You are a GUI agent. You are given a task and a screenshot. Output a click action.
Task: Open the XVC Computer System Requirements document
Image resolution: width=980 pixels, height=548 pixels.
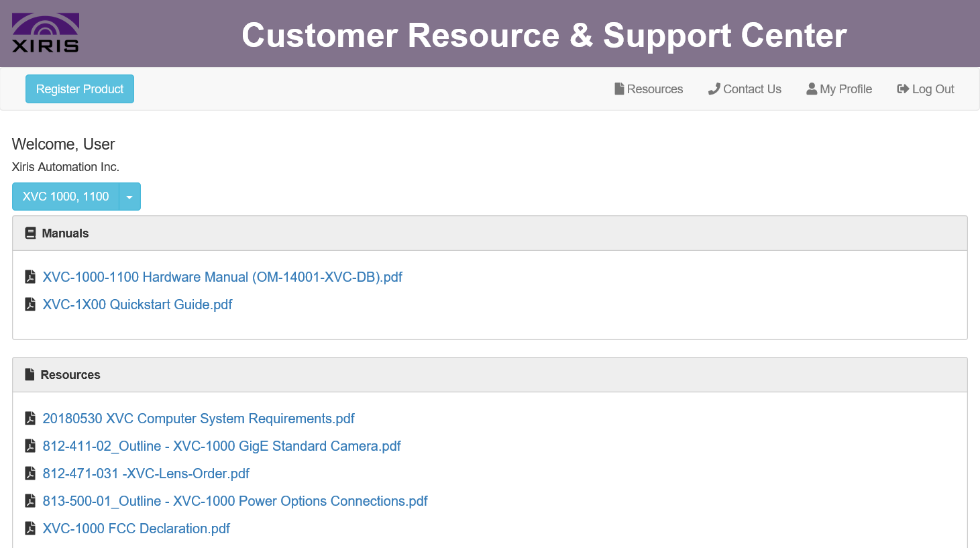(199, 418)
